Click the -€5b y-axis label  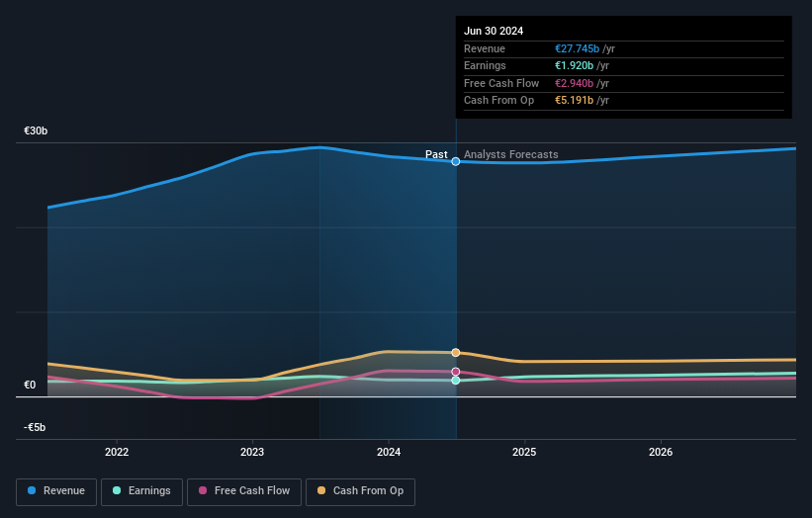click(x=35, y=427)
